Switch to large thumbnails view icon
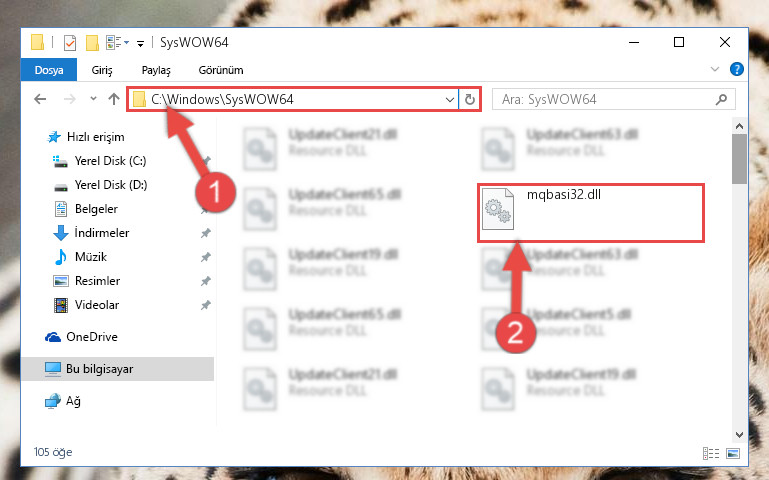The image size is (769, 480). coord(733,453)
